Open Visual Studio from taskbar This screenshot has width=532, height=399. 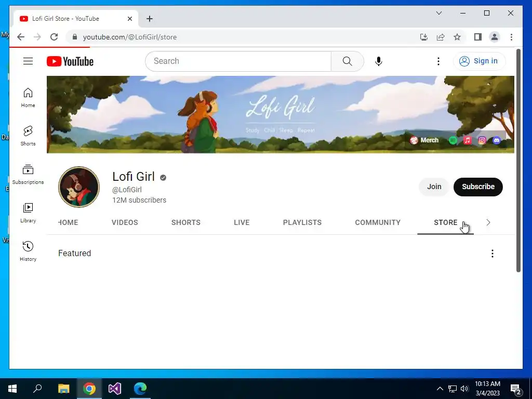click(115, 389)
